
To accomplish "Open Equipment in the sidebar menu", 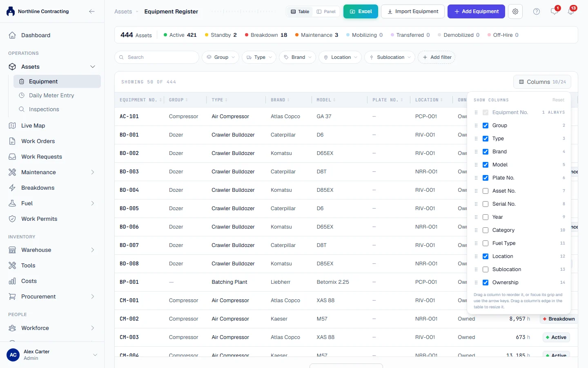I will pos(57,81).
